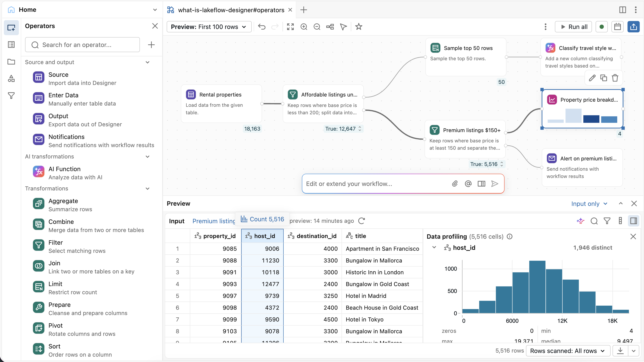Duplicate the selected node

[x=604, y=78]
